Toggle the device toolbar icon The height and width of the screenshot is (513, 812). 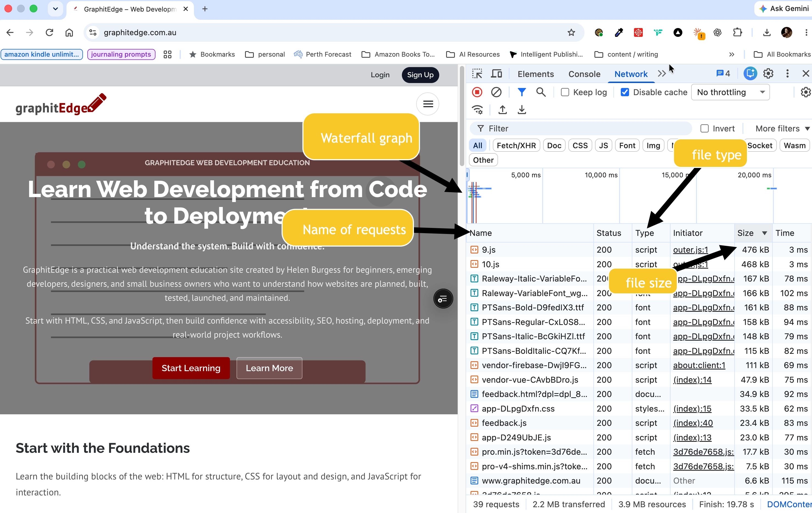[496, 74]
